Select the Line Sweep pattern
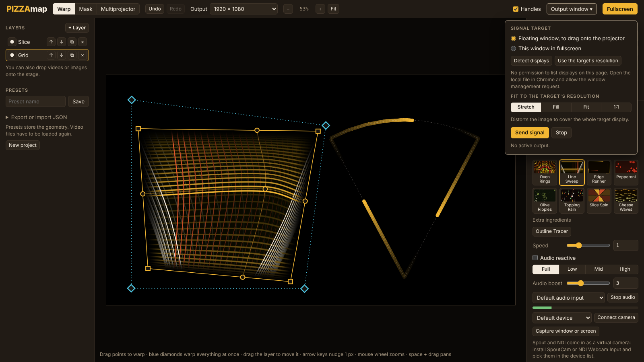The width and height of the screenshot is (644, 362). point(572,173)
